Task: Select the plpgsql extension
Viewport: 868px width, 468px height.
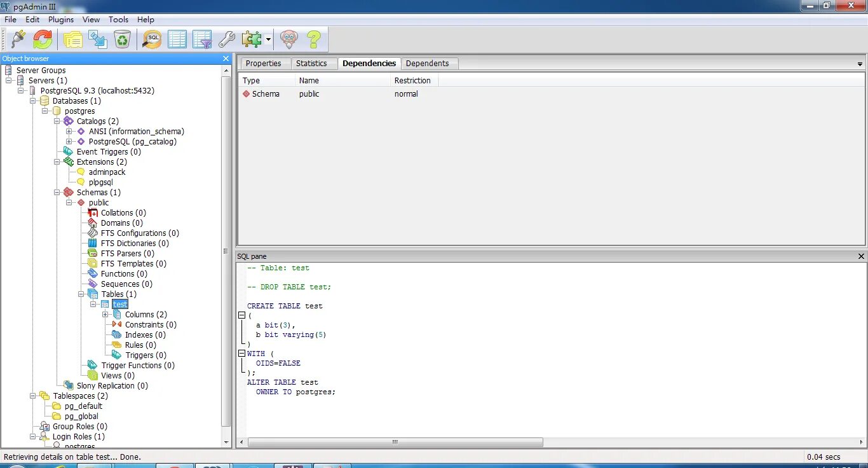Action: tap(101, 182)
